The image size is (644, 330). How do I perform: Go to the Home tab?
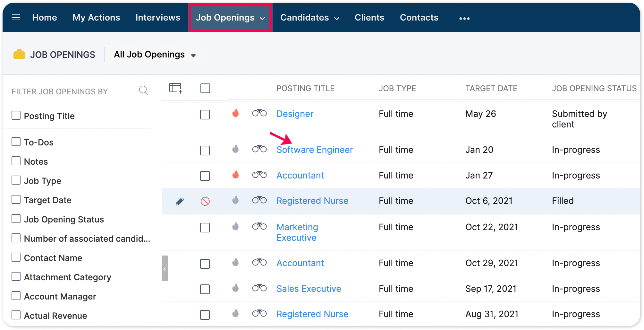pos(45,18)
